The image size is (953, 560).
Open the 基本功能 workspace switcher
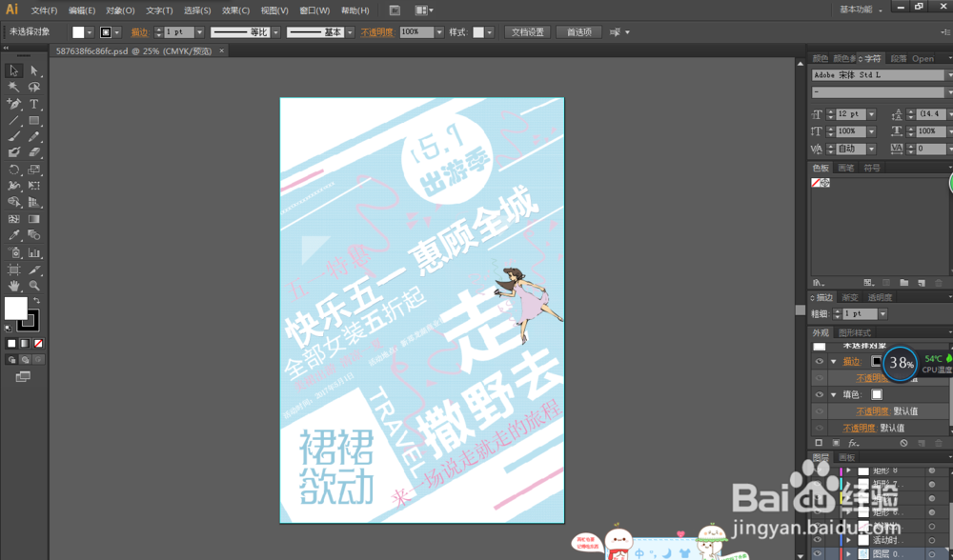860,10
